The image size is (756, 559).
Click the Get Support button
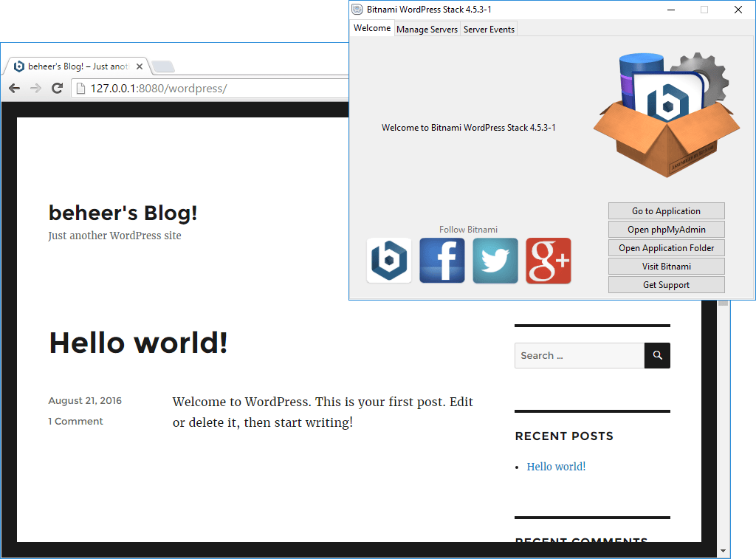tap(667, 284)
